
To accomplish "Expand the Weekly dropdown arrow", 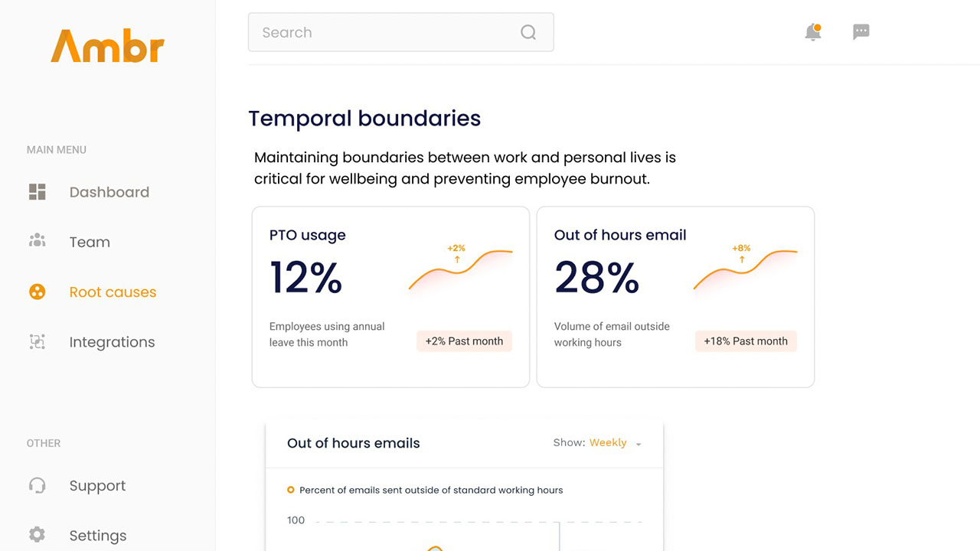I will click(x=639, y=444).
